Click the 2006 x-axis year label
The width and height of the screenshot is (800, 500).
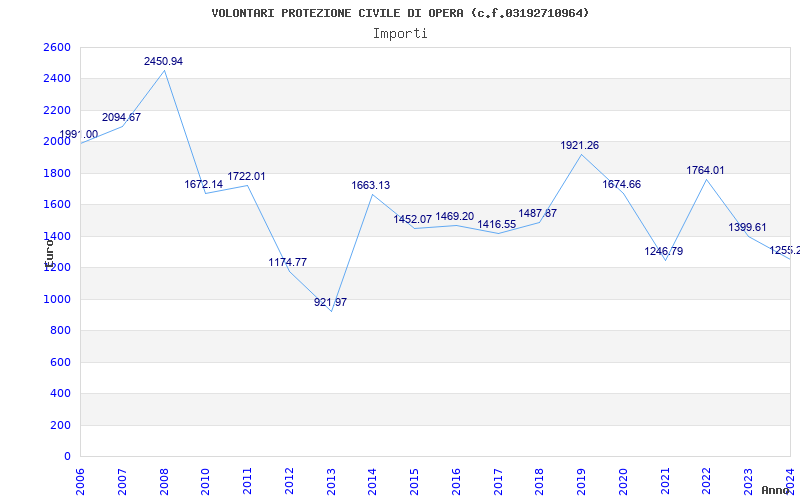click(80, 481)
